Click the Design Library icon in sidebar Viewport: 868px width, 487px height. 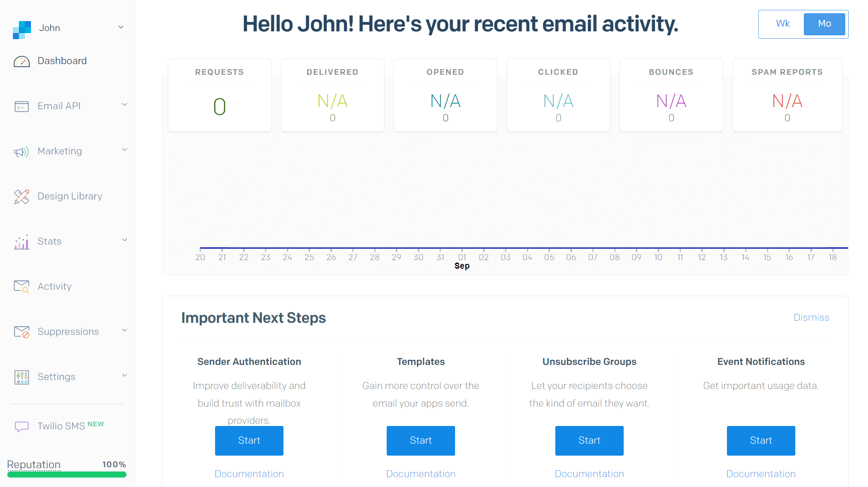(x=22, y=196)
